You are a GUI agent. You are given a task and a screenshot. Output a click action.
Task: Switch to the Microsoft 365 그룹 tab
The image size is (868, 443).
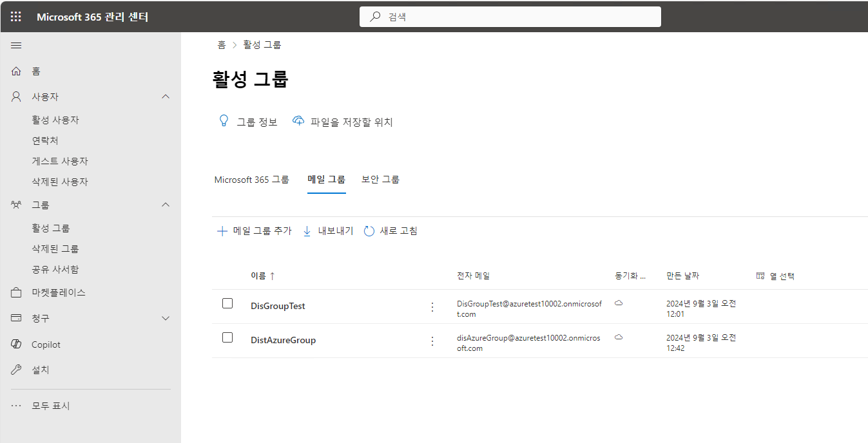point(252,180)
